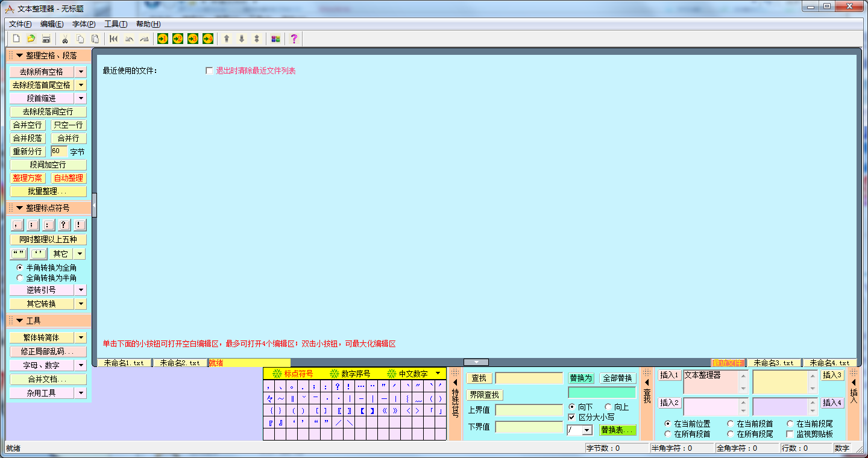Image resolution: width=868 pixels, height=458 pixels.
Task: Select 在所有段首 insert option
Action: [x=668, y=434]
